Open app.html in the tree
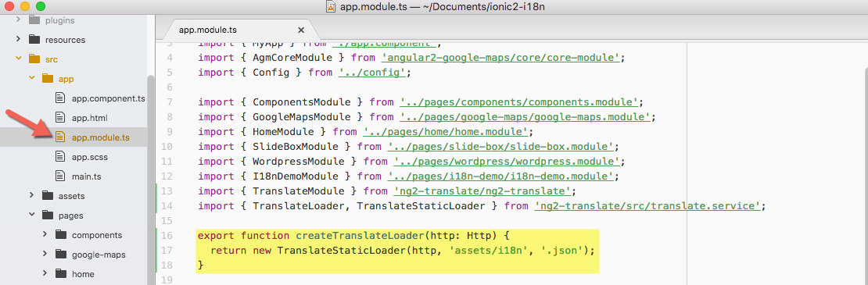The image size is (868, 285). [x=90, y=118]
